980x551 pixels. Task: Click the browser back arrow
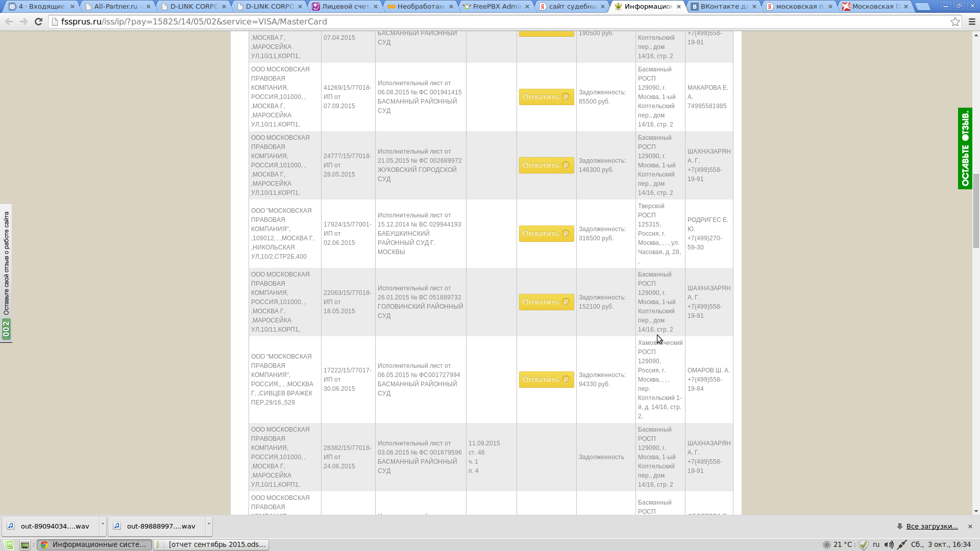click(x=9, y=21)
